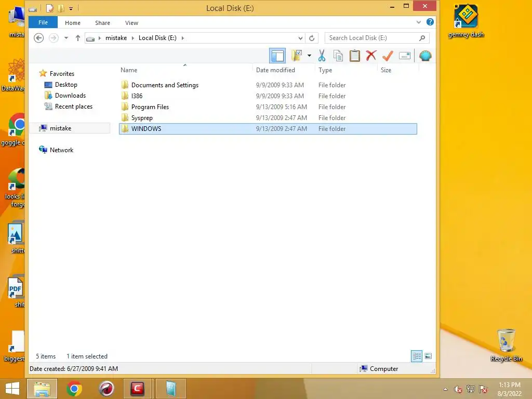Select the Sysprep folder
The height and width of the screenshot is (399, 532).
point(142,118)
